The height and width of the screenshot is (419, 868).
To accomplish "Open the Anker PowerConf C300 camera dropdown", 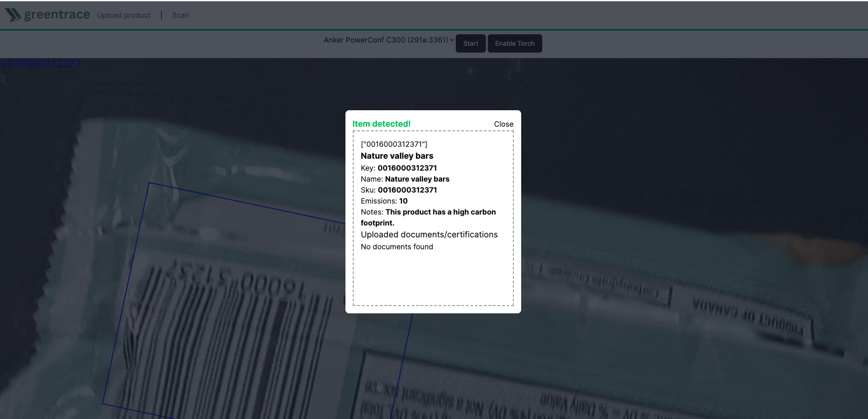I will click(388, 40).
